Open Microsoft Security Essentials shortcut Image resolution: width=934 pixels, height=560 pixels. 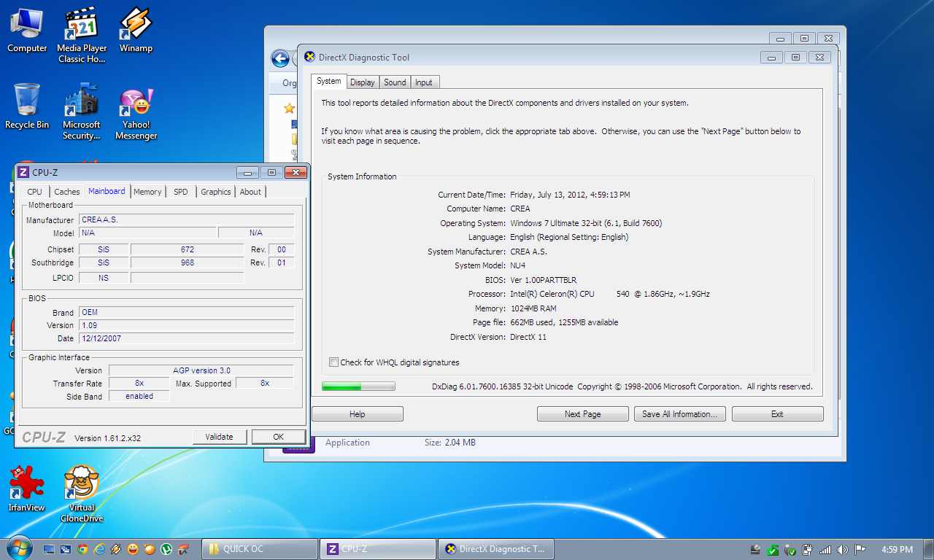point(82,112)
